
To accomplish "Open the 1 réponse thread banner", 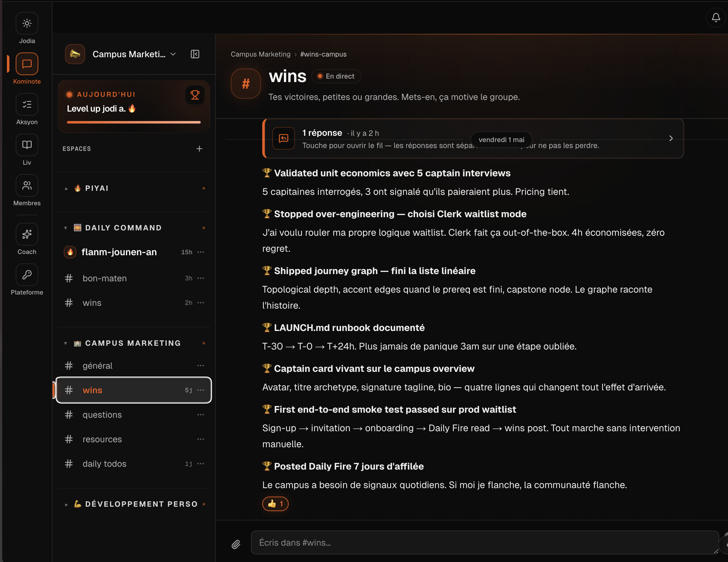I will point(473,138).
